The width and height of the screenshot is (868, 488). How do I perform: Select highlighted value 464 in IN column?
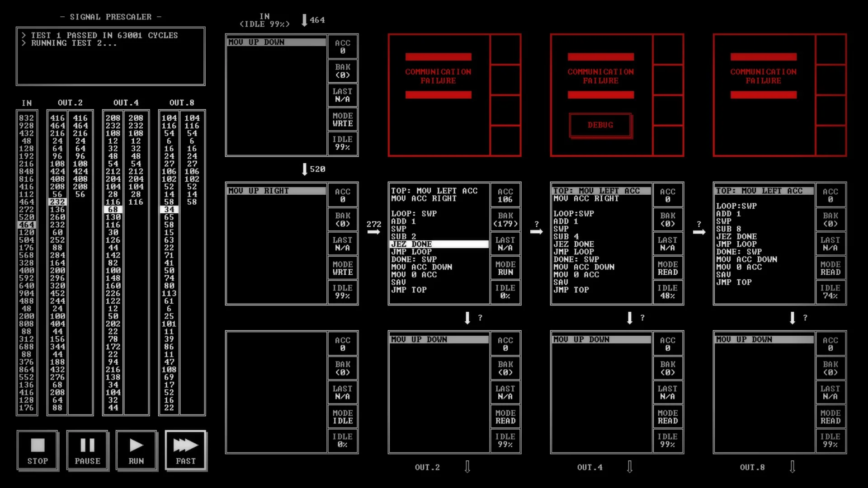coord(27,225)
